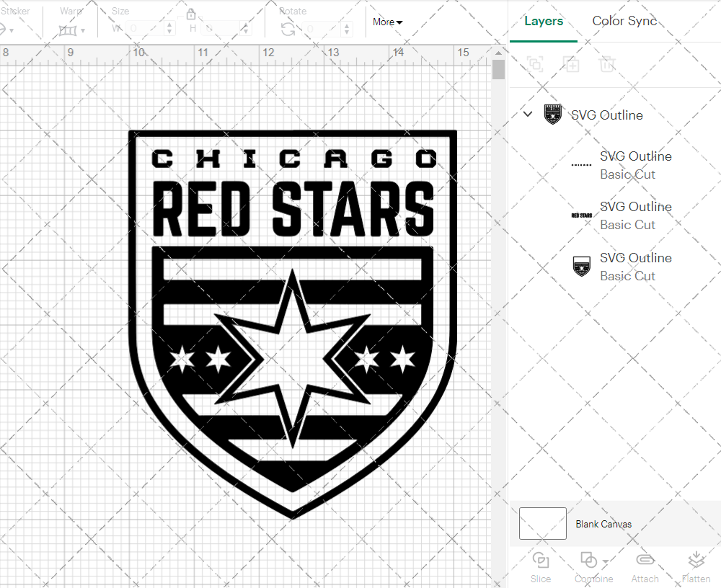Select the Flatten tool
This screenshot has width=721, height=588.
[x=696, y=566]
